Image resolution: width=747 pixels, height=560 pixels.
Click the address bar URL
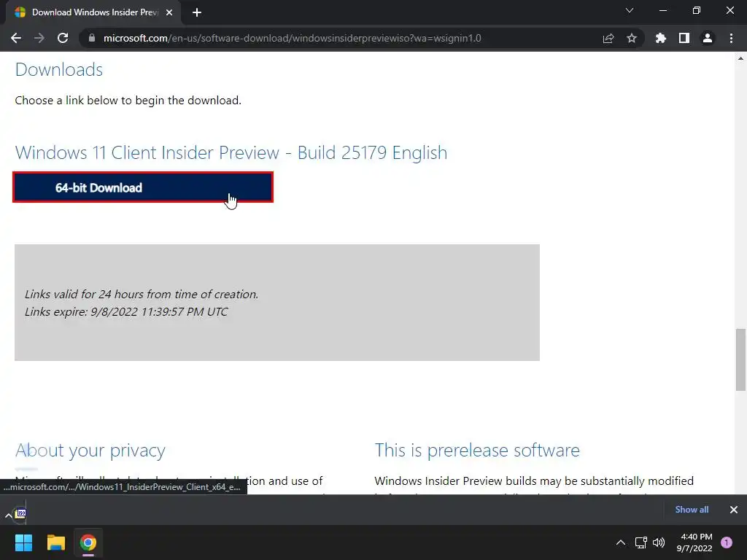[x=292, y=38]
